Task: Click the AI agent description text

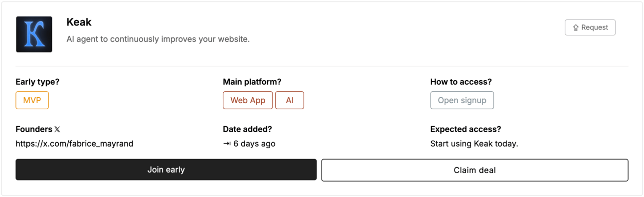Action: pyautogui.click(x=158, y=39)
